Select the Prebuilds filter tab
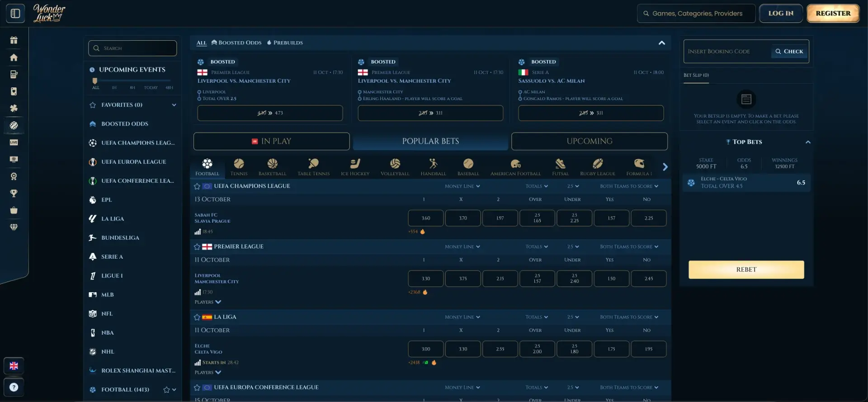This screenshot has width=868, height=402. tap(285, 43)
